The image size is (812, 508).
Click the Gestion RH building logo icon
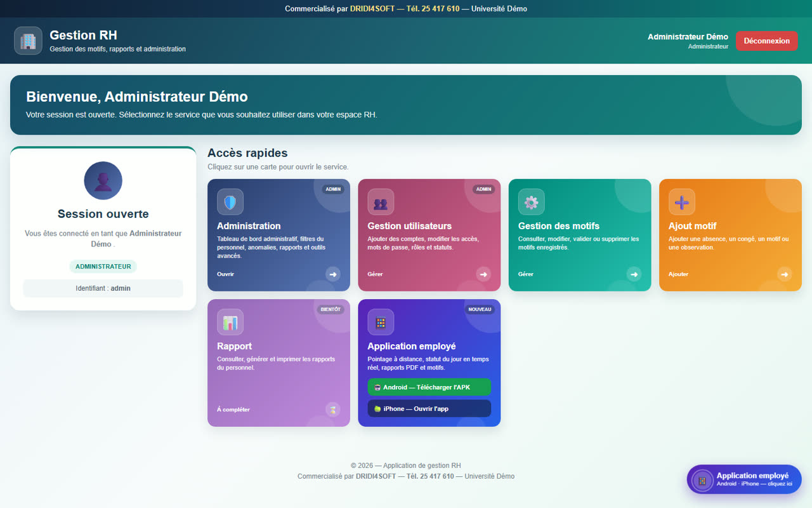(x=28, y=41)
